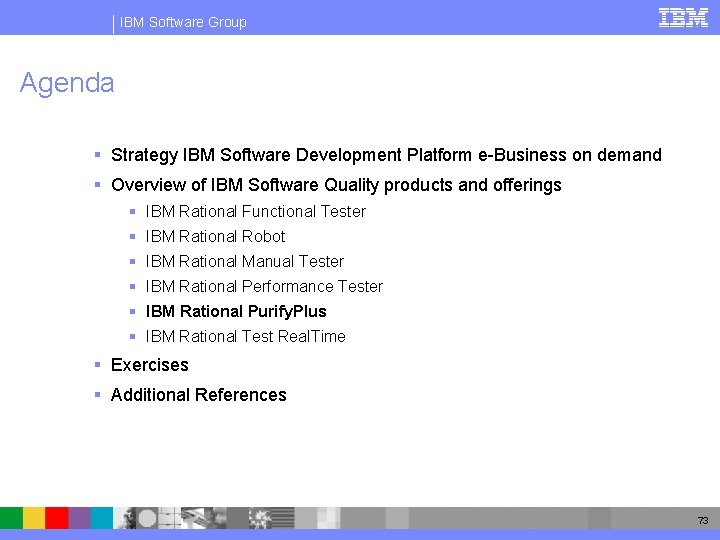720x540 pixels.
Task: Click the slide number 73
Action: 703,520
